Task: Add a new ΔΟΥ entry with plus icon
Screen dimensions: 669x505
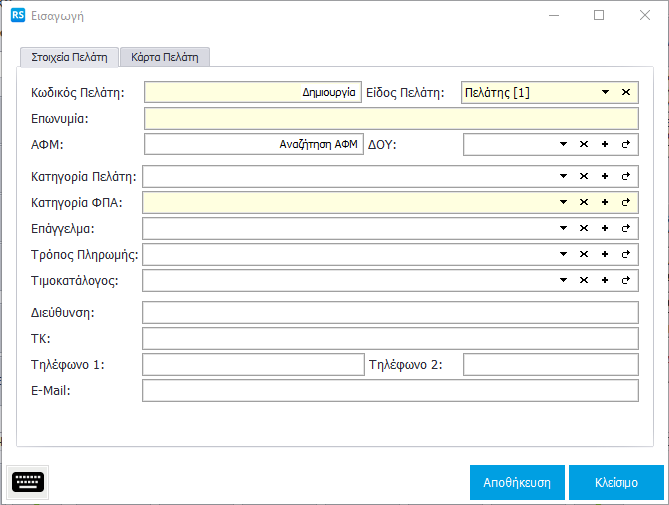Action: pyautogui.click(x=605, y=145)
